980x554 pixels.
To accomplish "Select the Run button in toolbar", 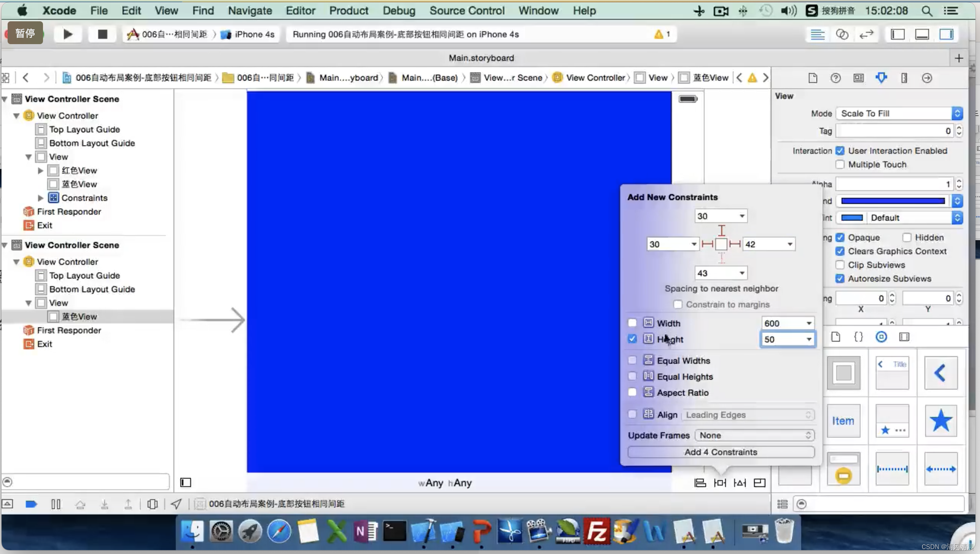I will (67, 33).
